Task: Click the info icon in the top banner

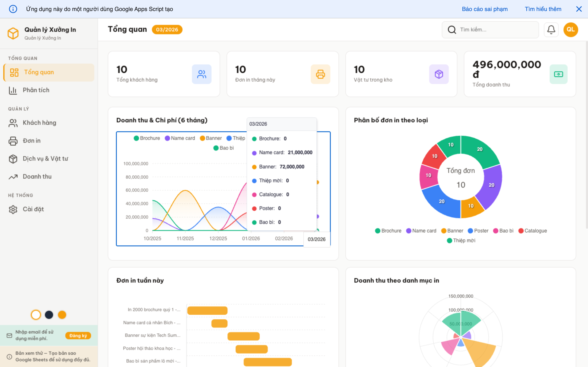Action: (x=13, y=9)
